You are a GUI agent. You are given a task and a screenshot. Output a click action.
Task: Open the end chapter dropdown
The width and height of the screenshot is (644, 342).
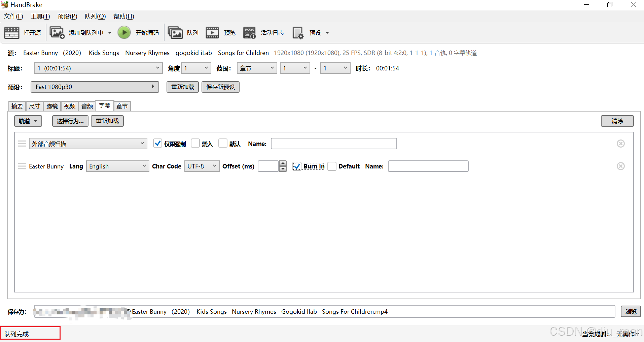(x=335, y=68)
